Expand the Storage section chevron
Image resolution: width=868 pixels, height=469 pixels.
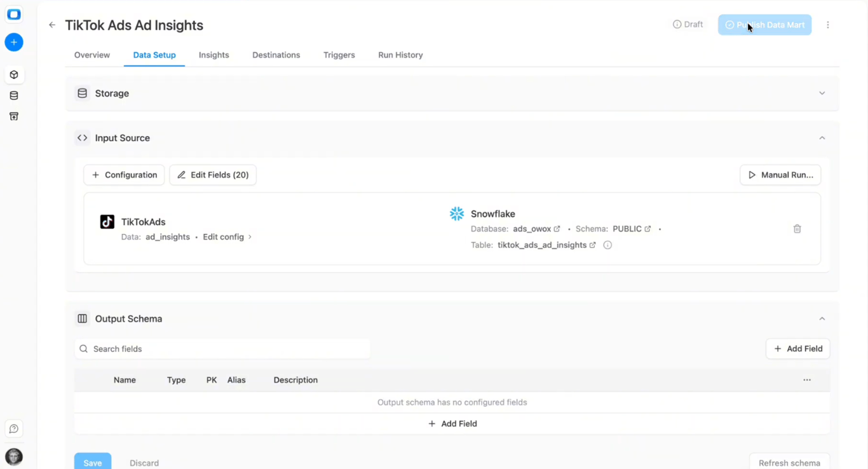[822, 93]
